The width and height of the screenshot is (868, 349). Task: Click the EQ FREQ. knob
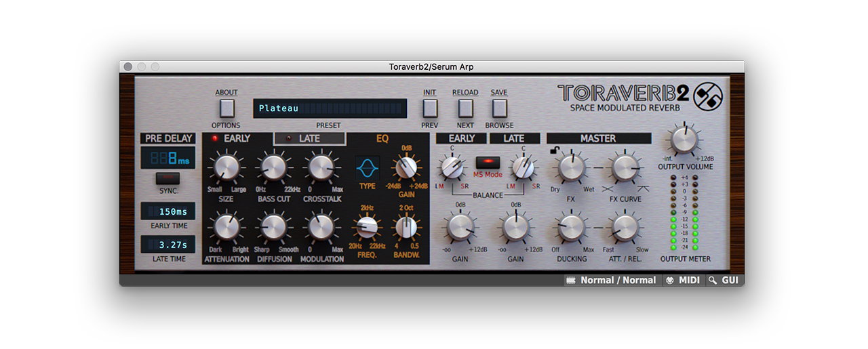click(367, 226)
